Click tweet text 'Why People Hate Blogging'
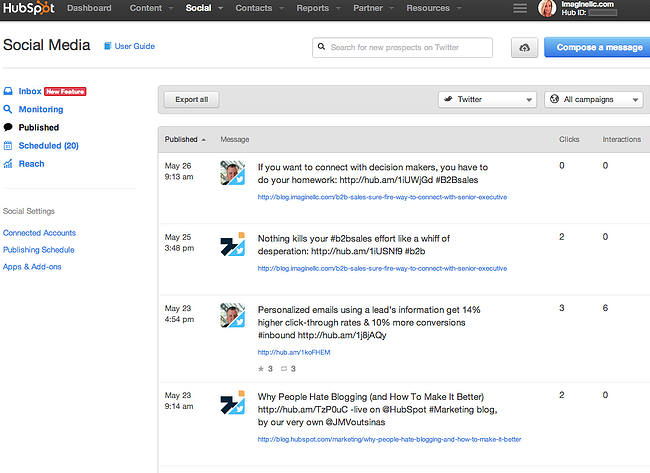Screen dimensions: 650x473 pyautogui.click(x=377, y=409)
